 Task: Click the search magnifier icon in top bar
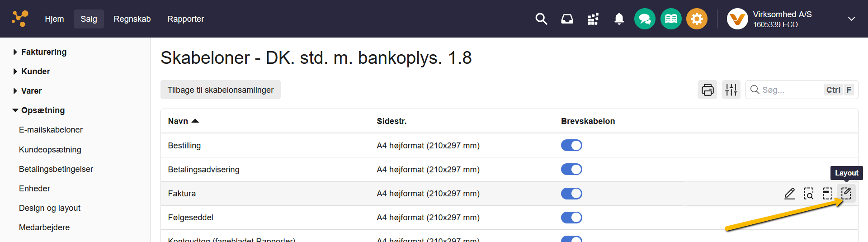541,19
